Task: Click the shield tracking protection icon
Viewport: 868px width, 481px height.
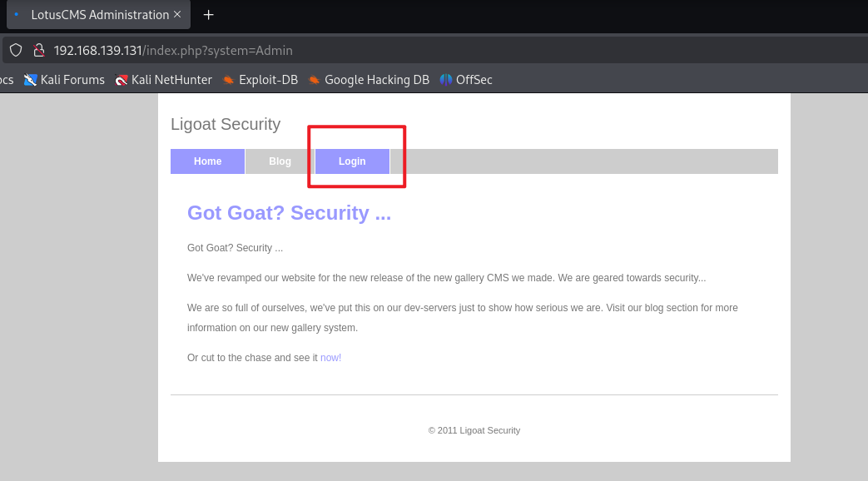Action: pyautogui.click(x=16, y=51)
